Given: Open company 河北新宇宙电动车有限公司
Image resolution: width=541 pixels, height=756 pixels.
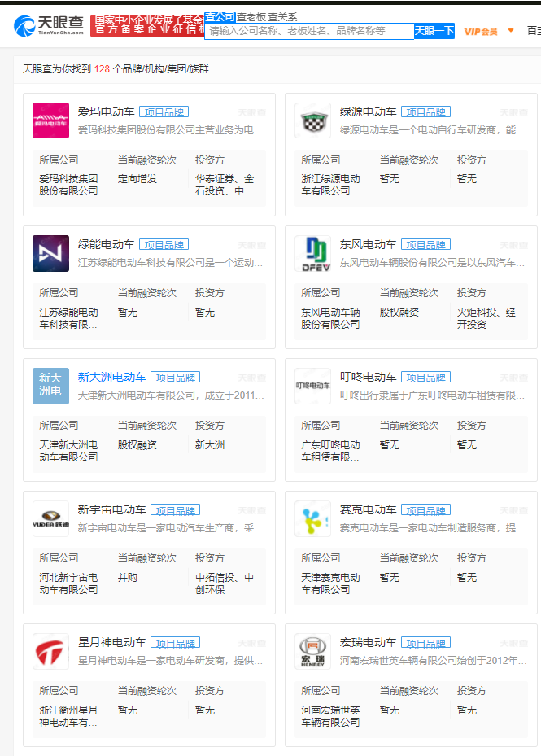Looking at the screenshot, I should point(68,583).
